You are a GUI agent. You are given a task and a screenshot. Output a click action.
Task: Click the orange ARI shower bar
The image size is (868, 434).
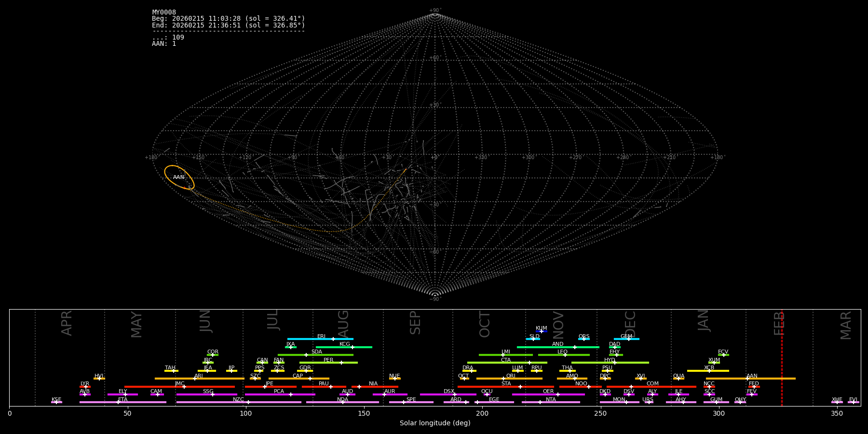200,379
